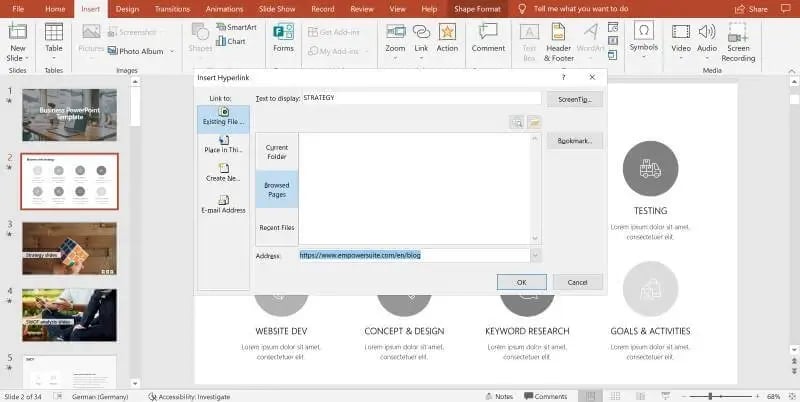Image resolution: width=800 pixels, height=402 pixels.
Task: Expand the Address dropdown arrow
Action: (x=535, y=255)
